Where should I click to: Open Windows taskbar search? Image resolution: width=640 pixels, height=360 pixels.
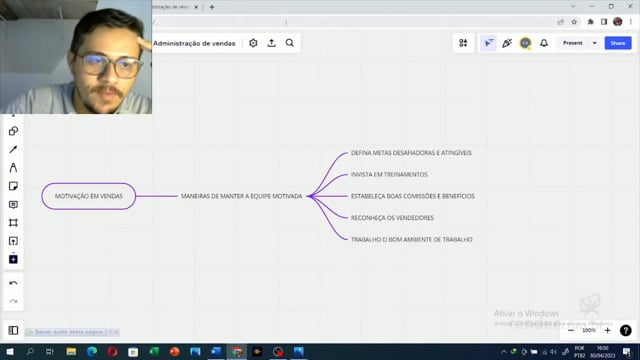click(30, 351)
